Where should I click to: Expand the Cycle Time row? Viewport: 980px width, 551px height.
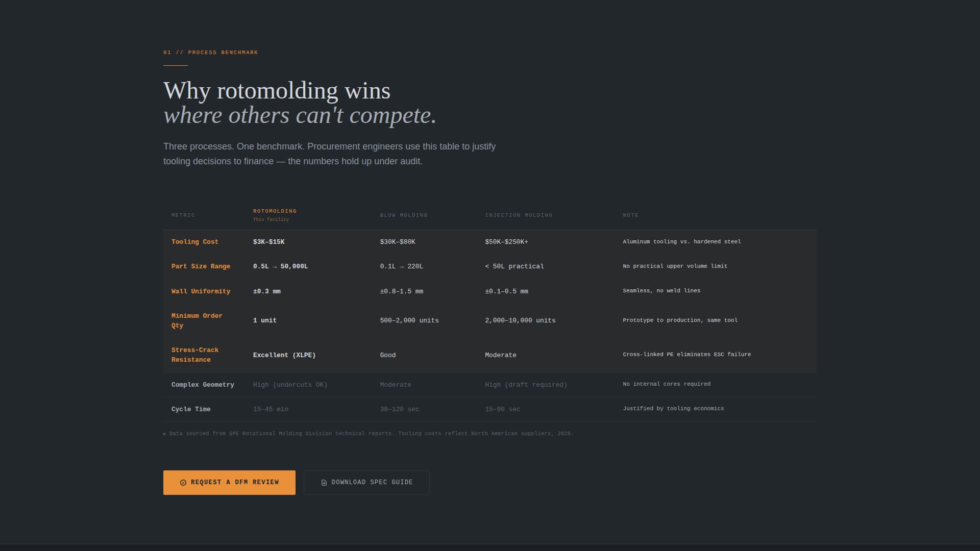[191, 409]
